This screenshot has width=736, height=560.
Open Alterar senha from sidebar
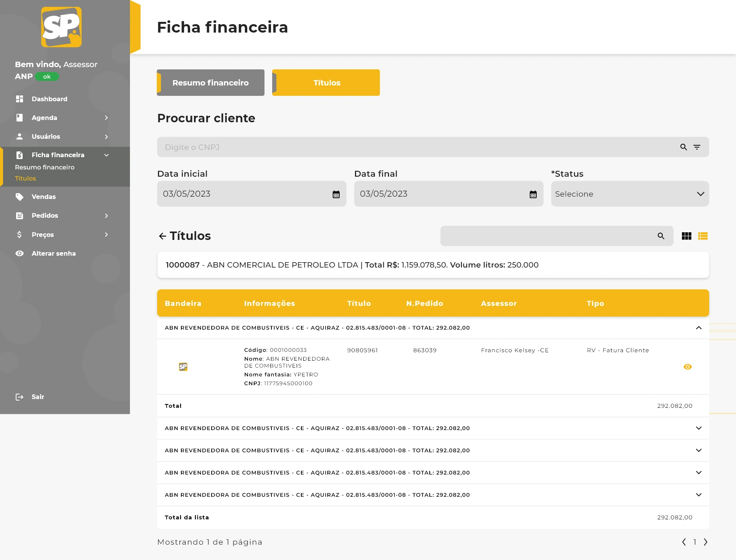coord(54,253)
